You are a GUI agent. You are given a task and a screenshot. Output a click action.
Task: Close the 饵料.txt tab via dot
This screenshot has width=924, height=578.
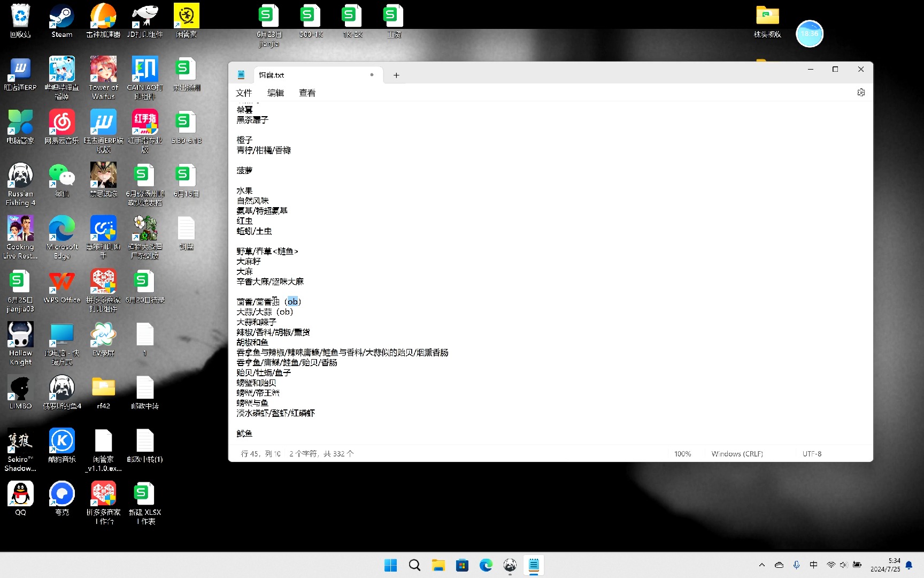coord(372,75)
